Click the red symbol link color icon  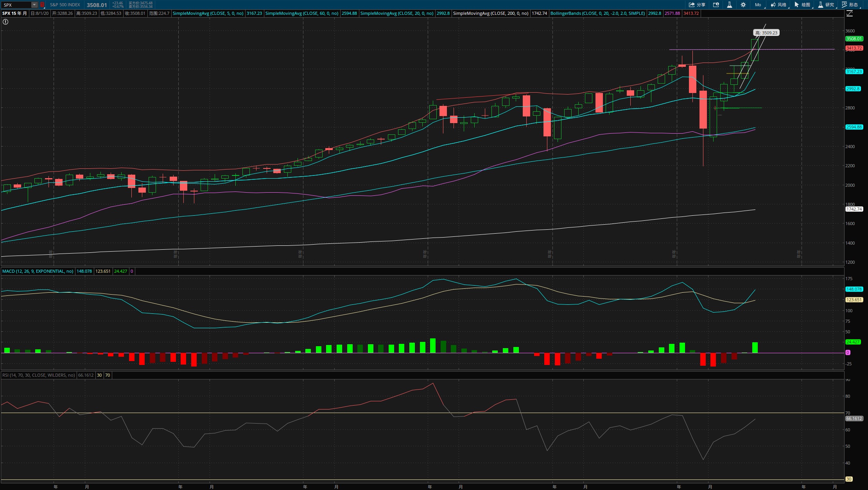point(42,5)
